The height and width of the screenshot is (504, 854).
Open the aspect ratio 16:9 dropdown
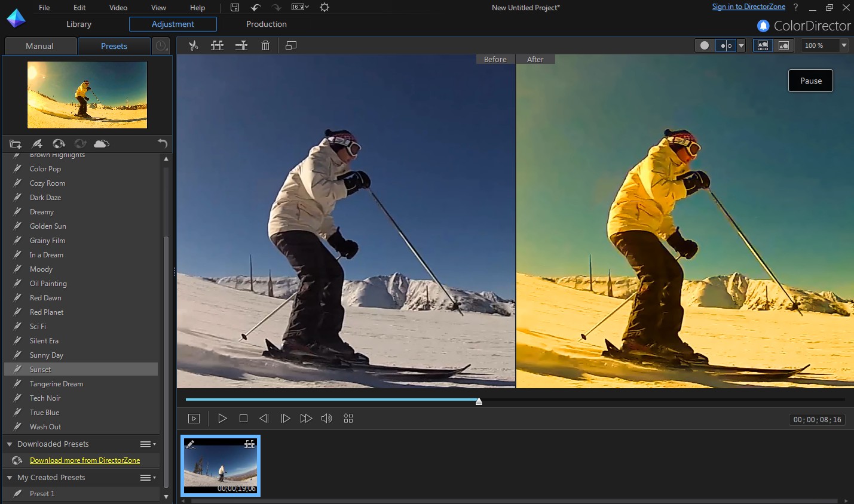(x=300, y=8)
